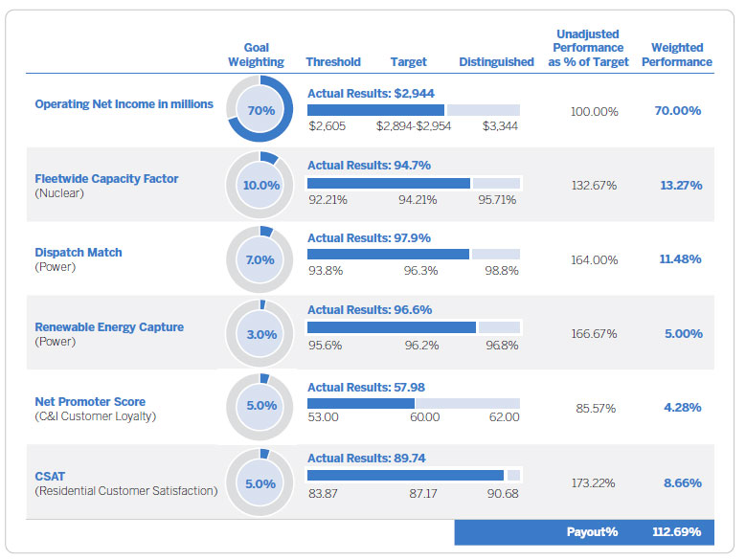Click the 5.0% CSAT donut chart
Screen dimensions: 746x560
[x=260, y=483]
